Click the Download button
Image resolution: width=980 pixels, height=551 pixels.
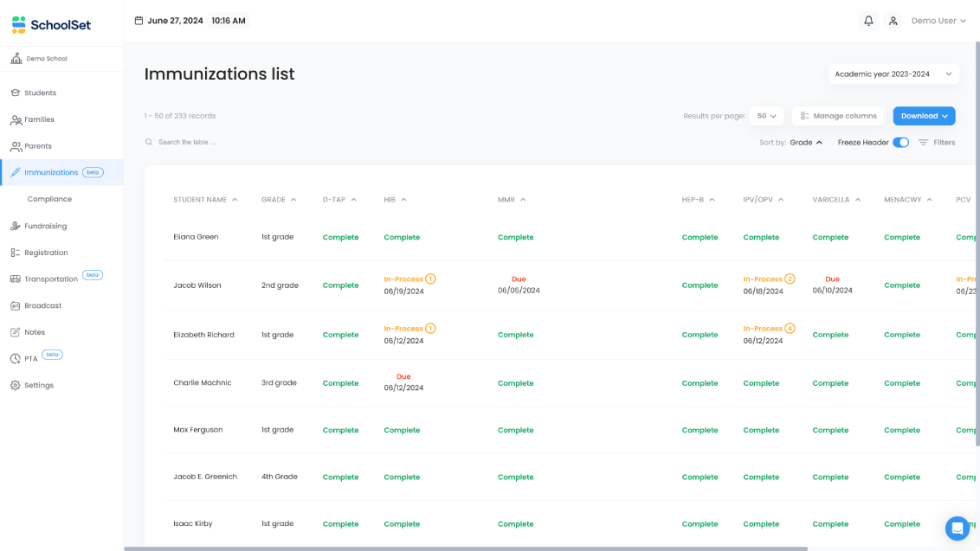pos(924,116)
